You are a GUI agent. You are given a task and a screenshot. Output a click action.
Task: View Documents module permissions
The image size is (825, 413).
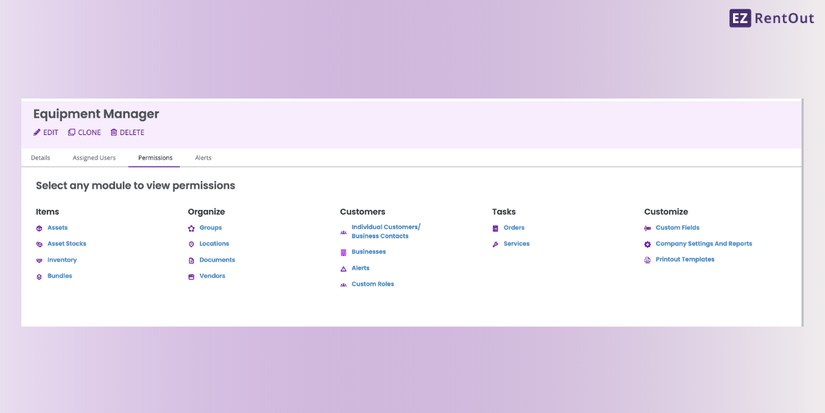pyautogui.click(x=217, y=260)
